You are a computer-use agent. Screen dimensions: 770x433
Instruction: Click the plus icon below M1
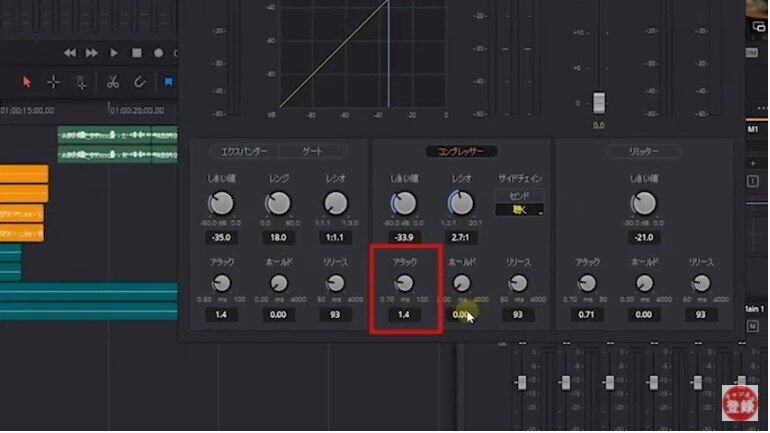(x=753, y=163)
